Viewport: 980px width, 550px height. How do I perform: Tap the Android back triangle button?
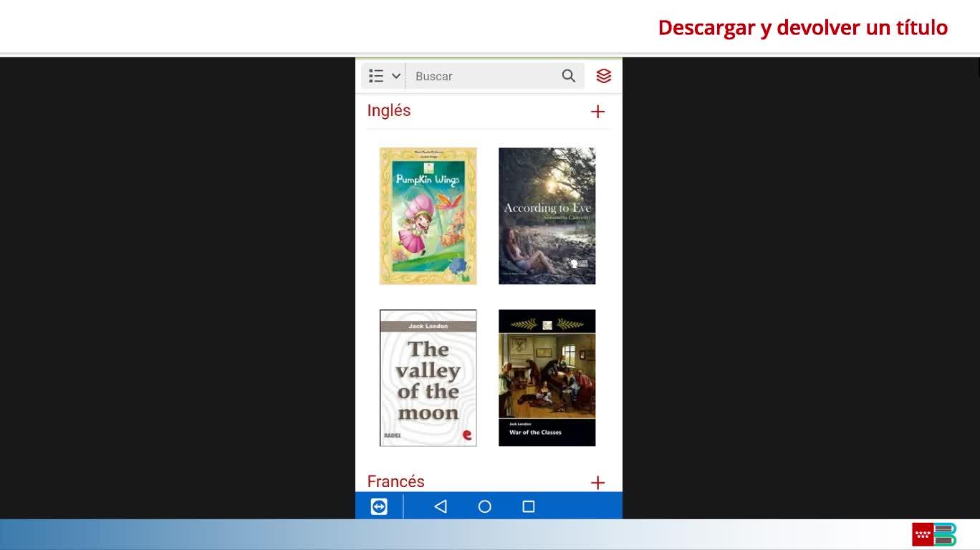441,506
